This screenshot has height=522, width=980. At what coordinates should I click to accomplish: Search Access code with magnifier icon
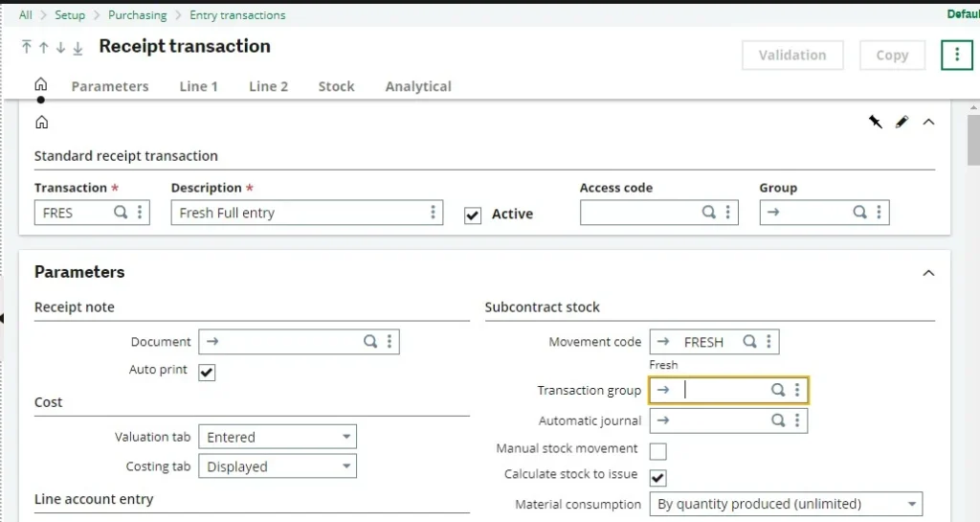[709, 213]
